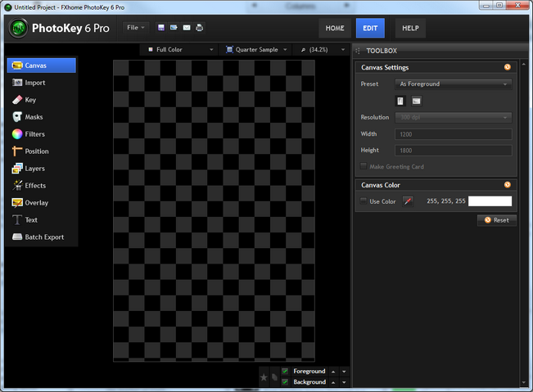This screenshot has height=392, width=533.
Task: Click the toolbox scrollbar down arrow
Action: pyautogui.click(x=524, y=383)
